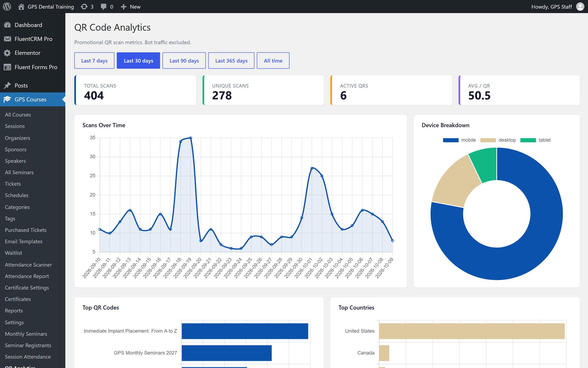This screenshot has width=588, height=368.
Task: Click the 2026-09-19 peak data point
Action: point(191,138)
